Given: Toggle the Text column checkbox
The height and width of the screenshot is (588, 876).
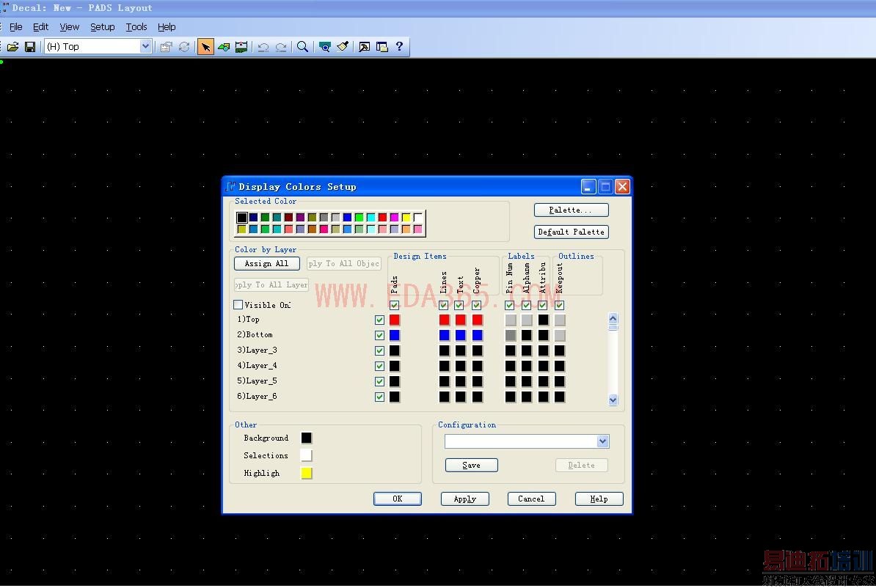Looking at the screenshot, I should pos(459,306).
